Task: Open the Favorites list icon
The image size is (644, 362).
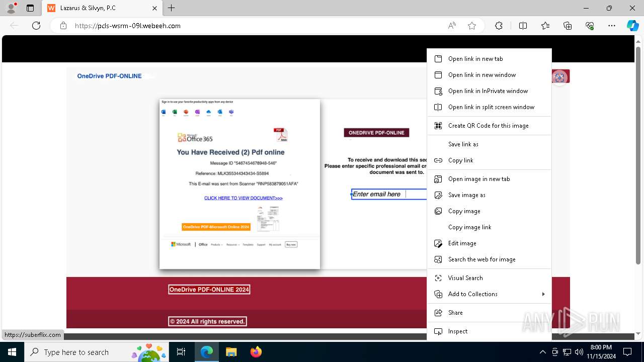Action: 545,26
